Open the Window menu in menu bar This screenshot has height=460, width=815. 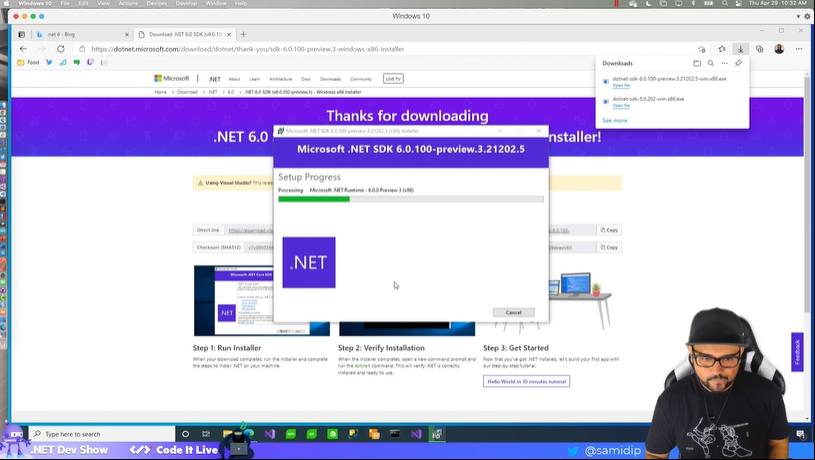(216, 3)
